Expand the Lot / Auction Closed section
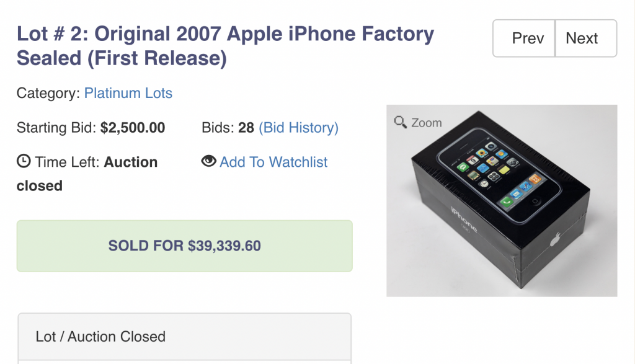 (184, 337)
